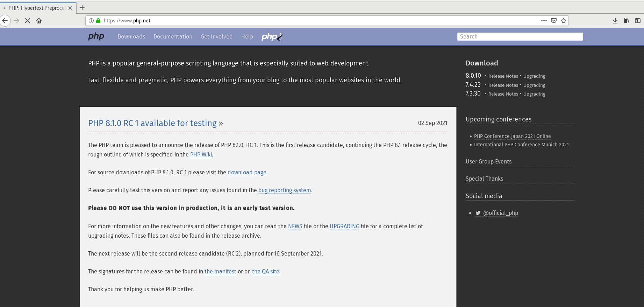Open Release Notes for 8.0.10

tap(503, 76)
